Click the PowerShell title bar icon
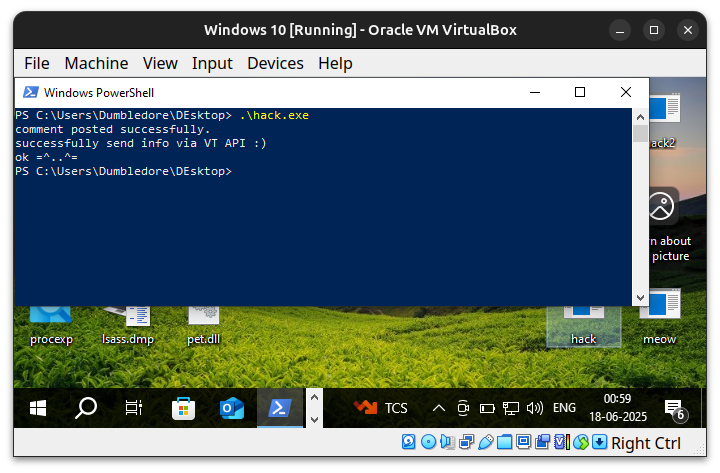 click(x=31, y=92)
